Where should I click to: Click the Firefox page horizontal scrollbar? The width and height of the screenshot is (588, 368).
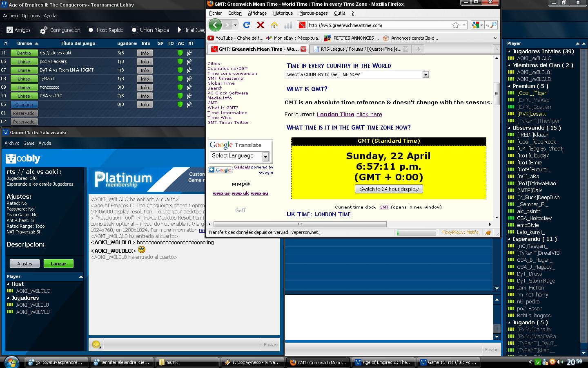click(300, 224)
